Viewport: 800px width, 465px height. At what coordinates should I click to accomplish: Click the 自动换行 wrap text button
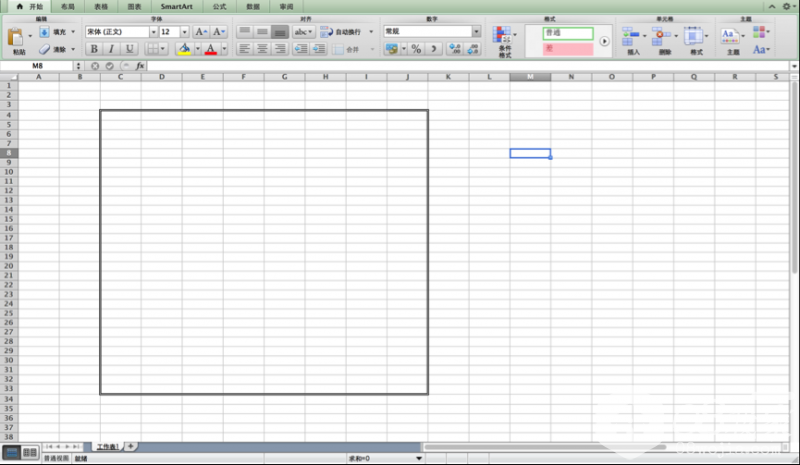(x=346, y=32)
